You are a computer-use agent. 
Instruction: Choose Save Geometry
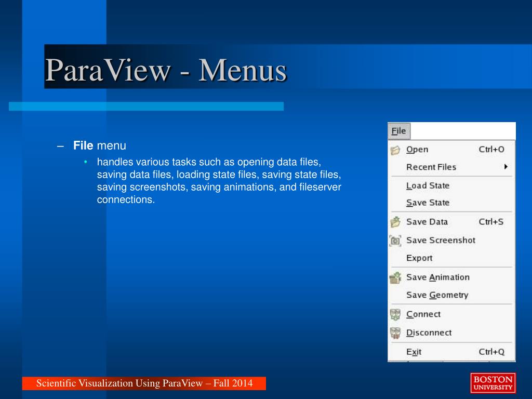pos(451,295)
